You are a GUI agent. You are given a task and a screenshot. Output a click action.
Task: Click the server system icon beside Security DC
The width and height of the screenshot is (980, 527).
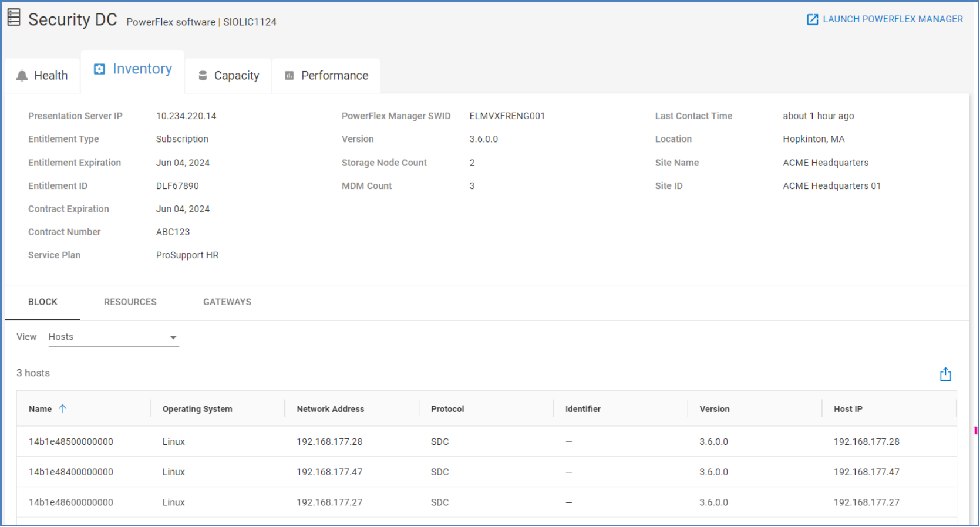(x=14, y=18)
